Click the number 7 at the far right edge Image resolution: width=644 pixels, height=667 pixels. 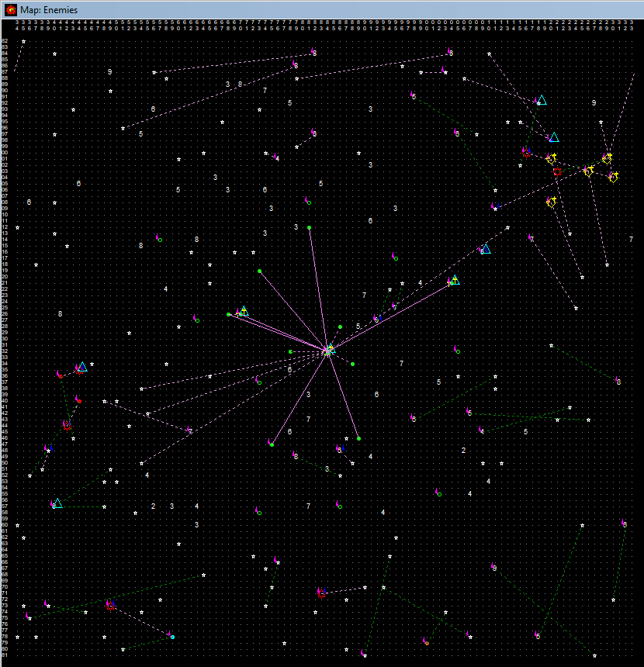coord(631,240)
